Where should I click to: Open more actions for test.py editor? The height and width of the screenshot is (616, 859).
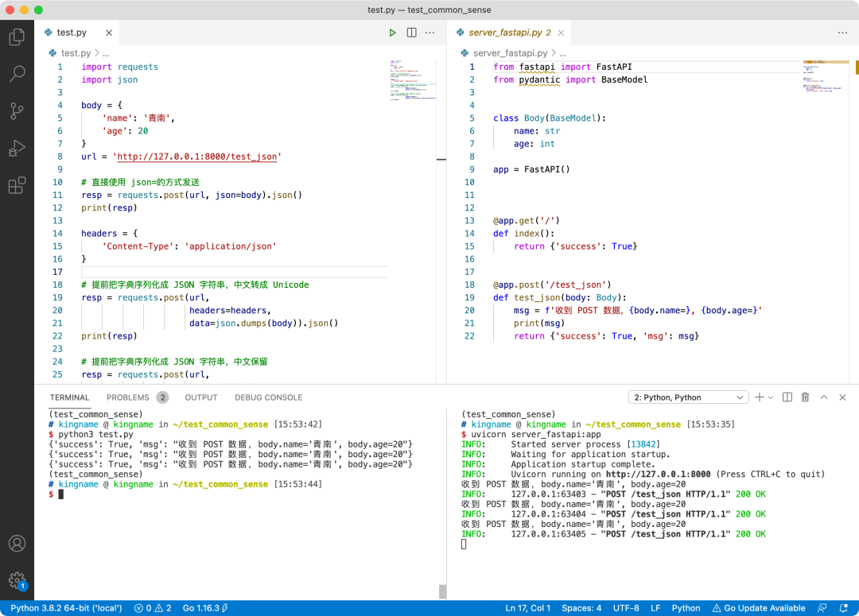pyautogui.click(x=430, y=33)
